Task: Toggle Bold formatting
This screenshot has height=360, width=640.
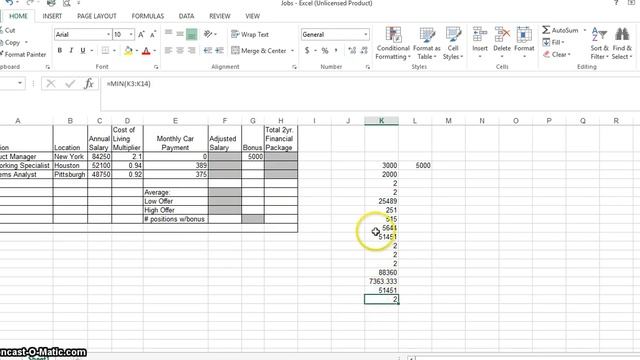Action: 60,51
